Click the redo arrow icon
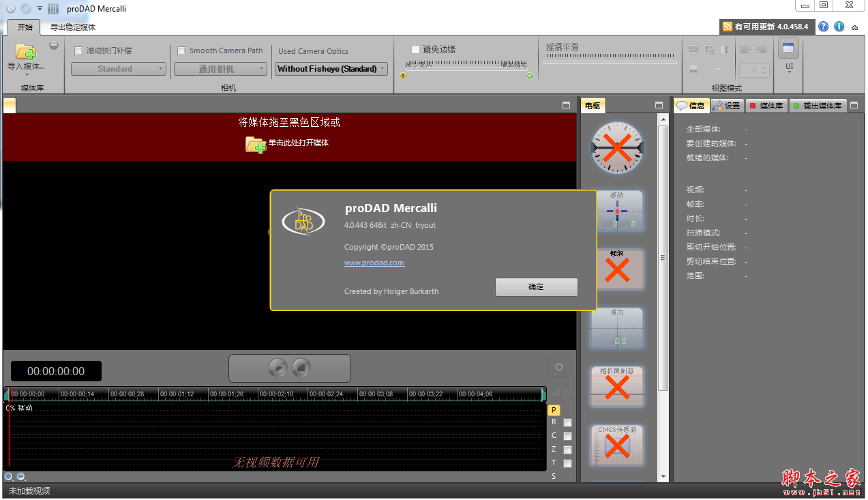Screen dimensions: 868x500 [762, 50]
